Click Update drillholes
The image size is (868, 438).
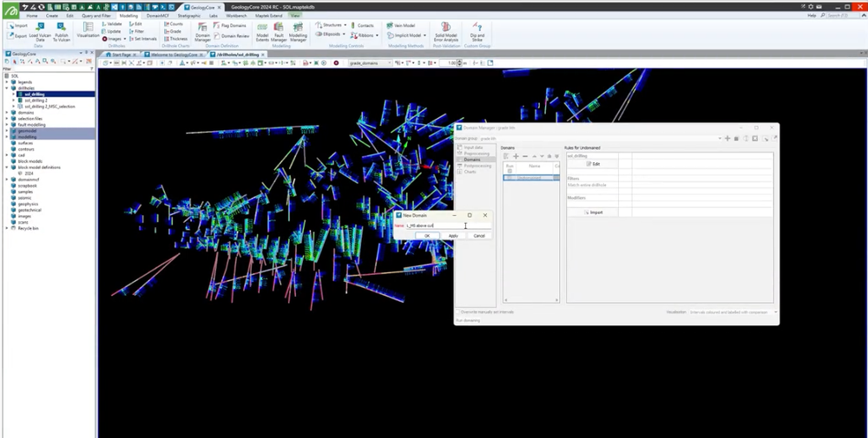[x=111, y=31]
